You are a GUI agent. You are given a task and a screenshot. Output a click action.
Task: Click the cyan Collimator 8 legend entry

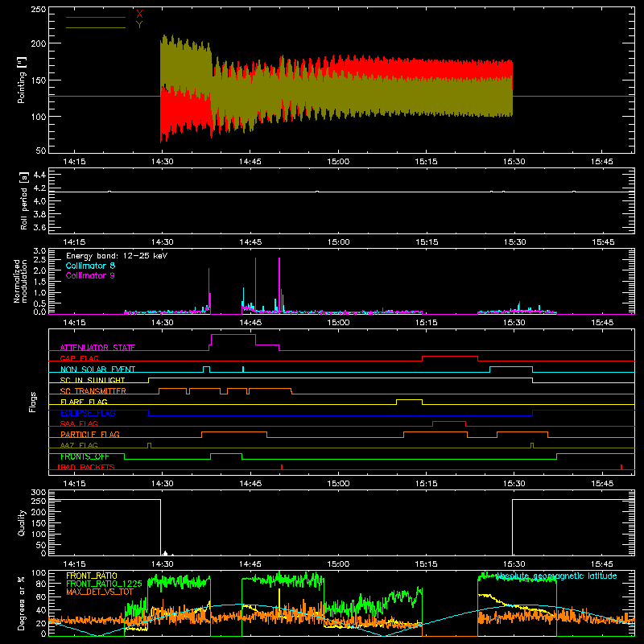(90, 266)
